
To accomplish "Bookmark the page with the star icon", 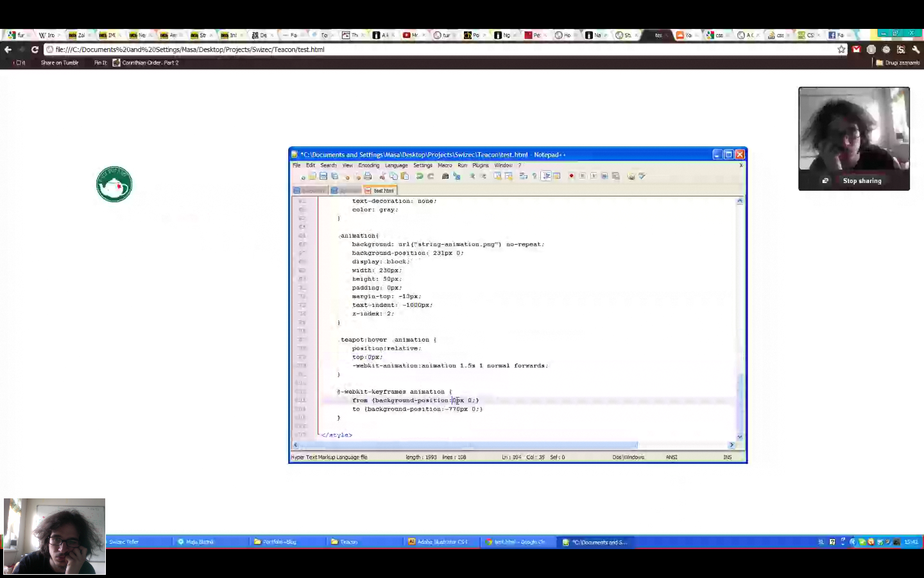I will [x=841, y=49].
